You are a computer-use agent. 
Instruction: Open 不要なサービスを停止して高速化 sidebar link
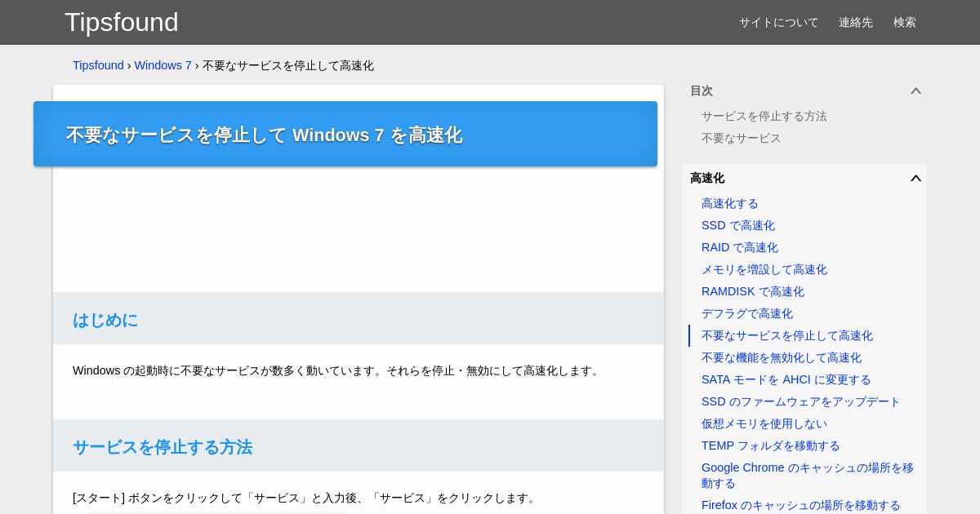click(787, 335)
